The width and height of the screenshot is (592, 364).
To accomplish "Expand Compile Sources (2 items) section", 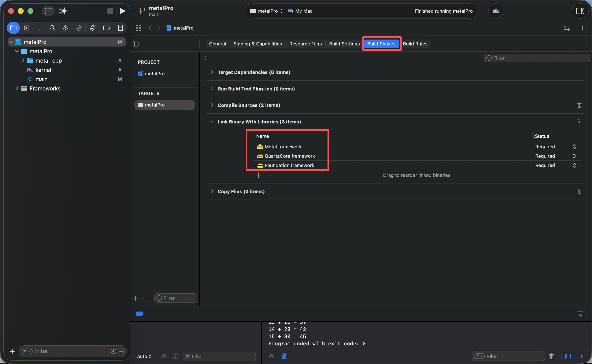I will pos(212,105).
